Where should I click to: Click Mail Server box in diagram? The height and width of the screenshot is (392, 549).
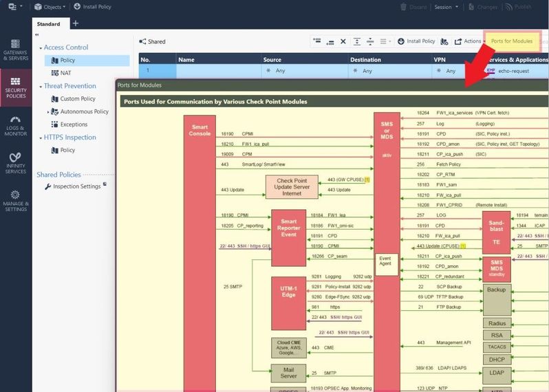point(288,373)
